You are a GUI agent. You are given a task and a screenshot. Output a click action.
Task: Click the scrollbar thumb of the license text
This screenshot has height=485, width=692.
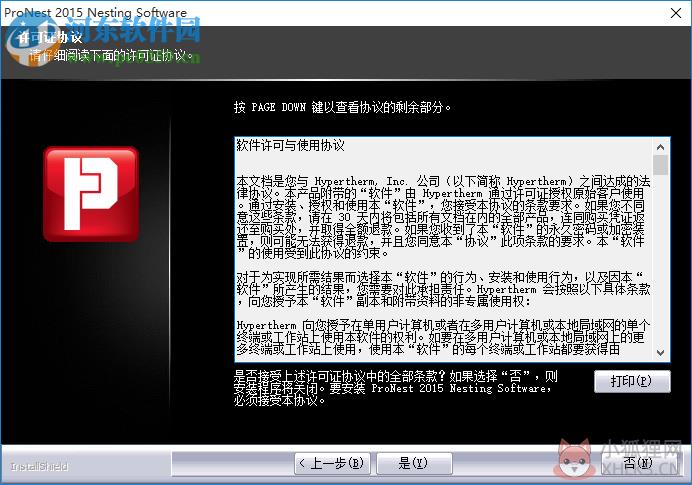[660, 165]
